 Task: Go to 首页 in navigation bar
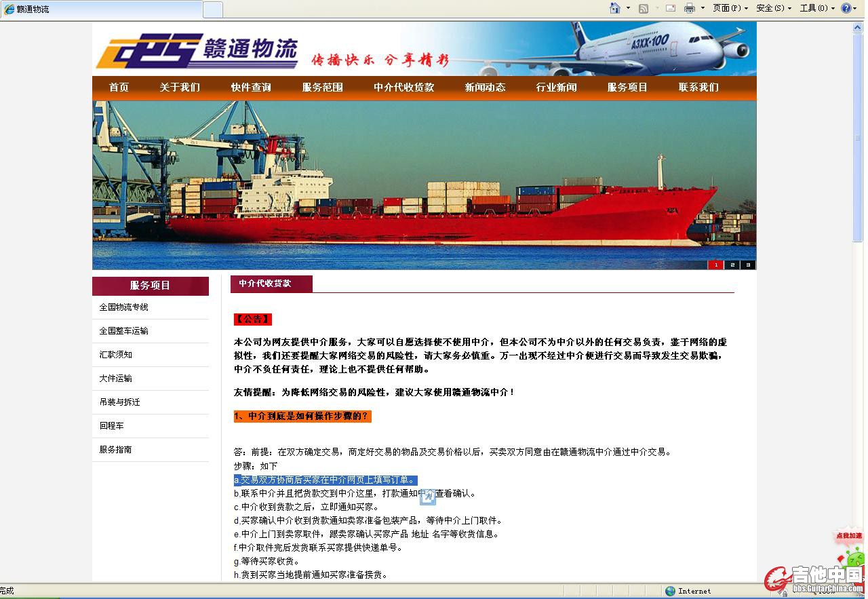(119, 88)
